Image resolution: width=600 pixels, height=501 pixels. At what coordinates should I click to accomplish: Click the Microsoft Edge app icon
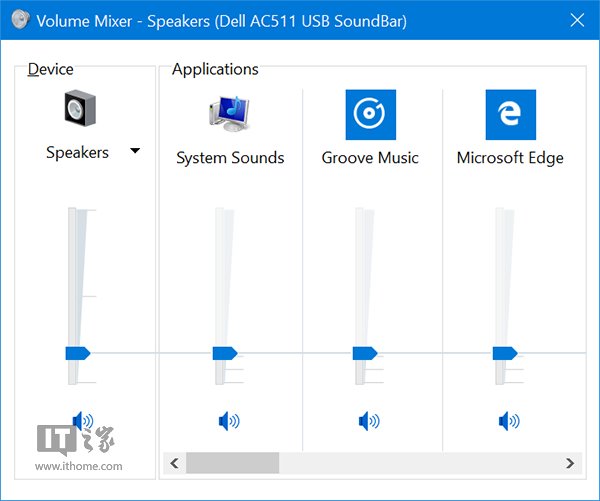pos(510,114)
